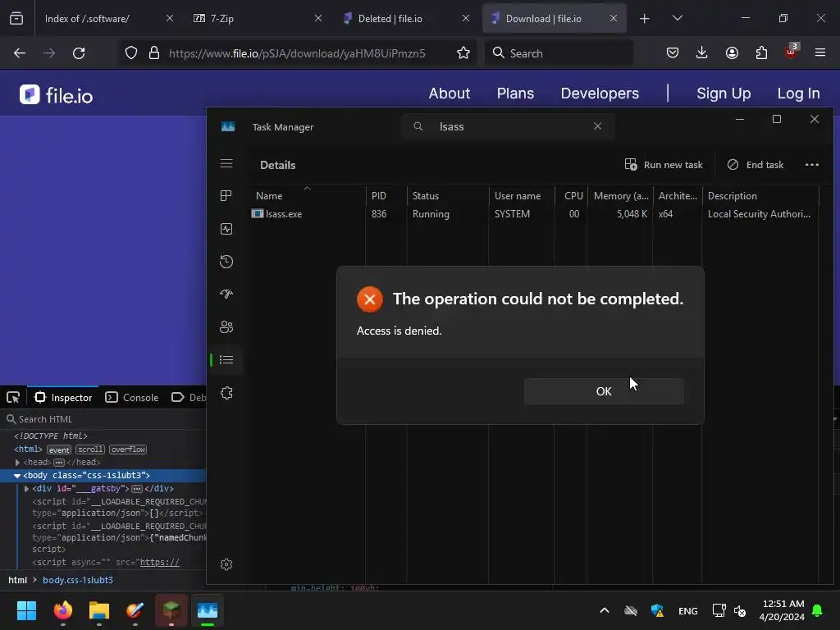Switch to Console devtools tab

click(132, 398)
